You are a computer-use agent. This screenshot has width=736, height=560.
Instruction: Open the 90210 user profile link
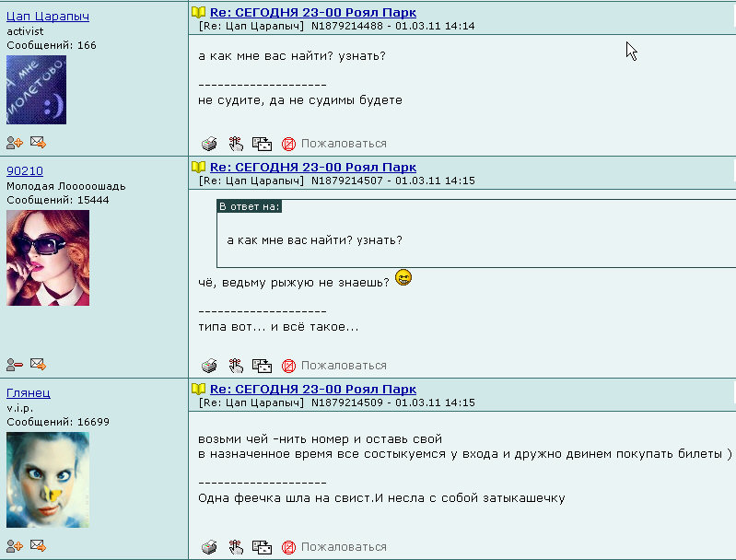click(x=25, y=170)
